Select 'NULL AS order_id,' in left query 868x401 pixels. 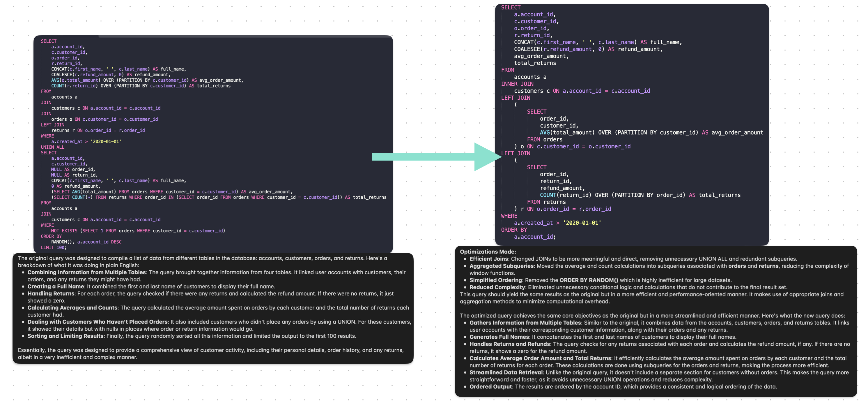(73, 169)
